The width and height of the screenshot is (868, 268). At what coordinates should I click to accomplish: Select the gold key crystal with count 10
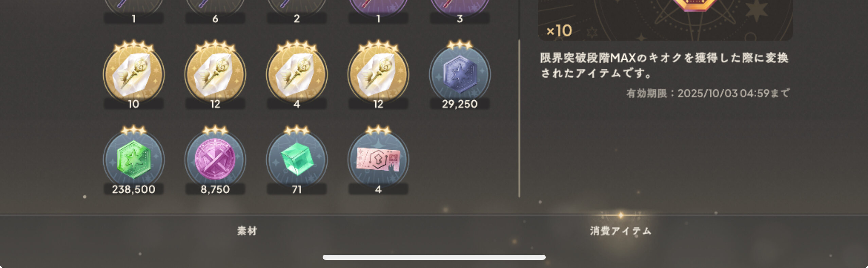(x=133, y=74)
